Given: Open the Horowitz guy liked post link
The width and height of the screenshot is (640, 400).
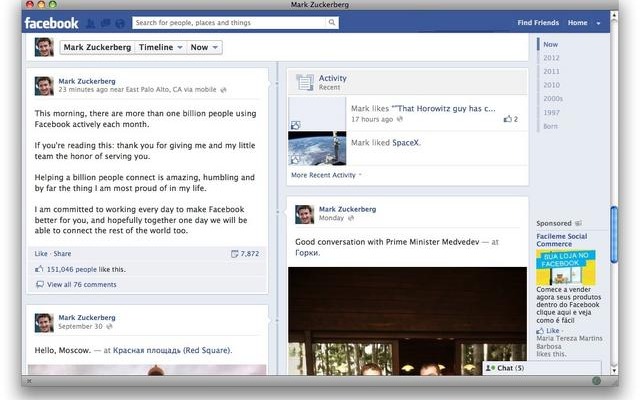Looking at the screenshot, I should coord(443,109).
